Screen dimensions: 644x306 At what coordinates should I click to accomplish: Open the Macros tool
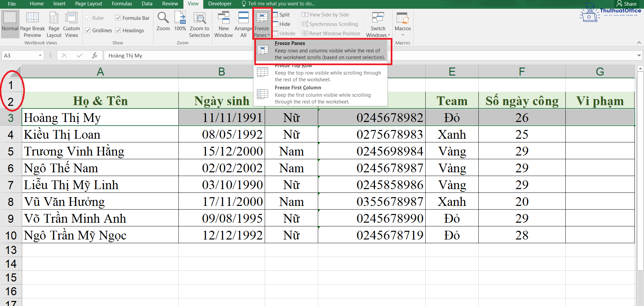click(x=402, y=24)
